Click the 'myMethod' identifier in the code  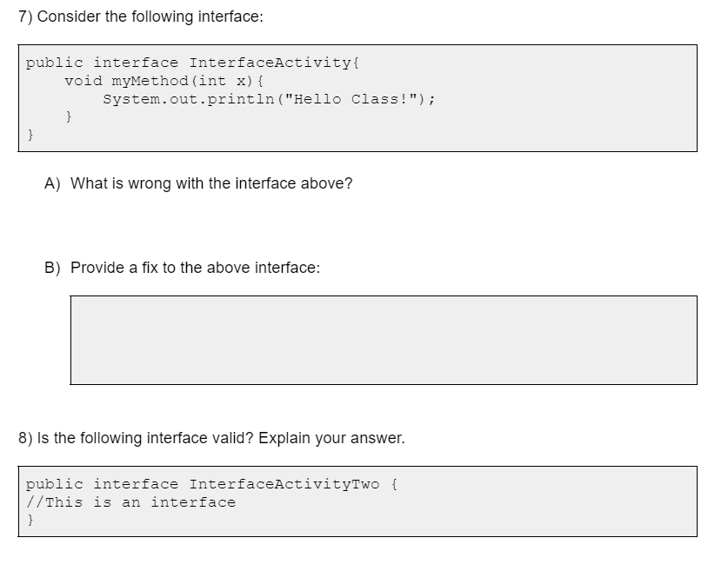(150, 81)
